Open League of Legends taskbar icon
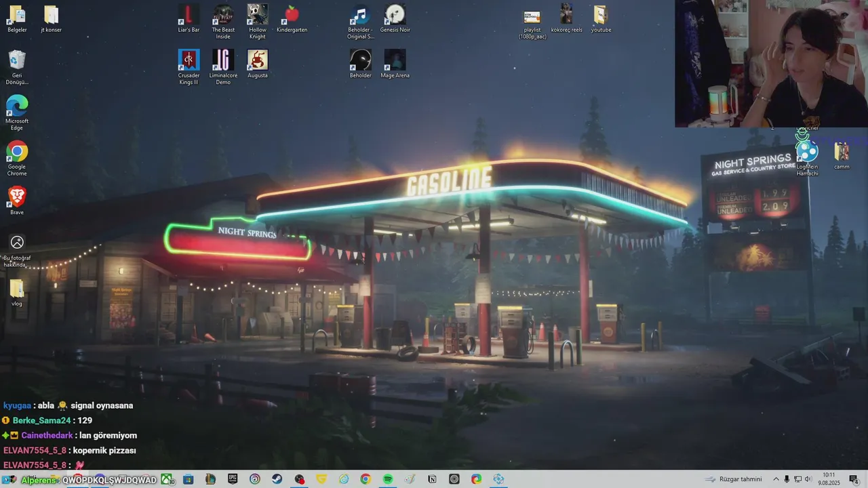Viewport: 868px width, 488px height. (210, 479)
